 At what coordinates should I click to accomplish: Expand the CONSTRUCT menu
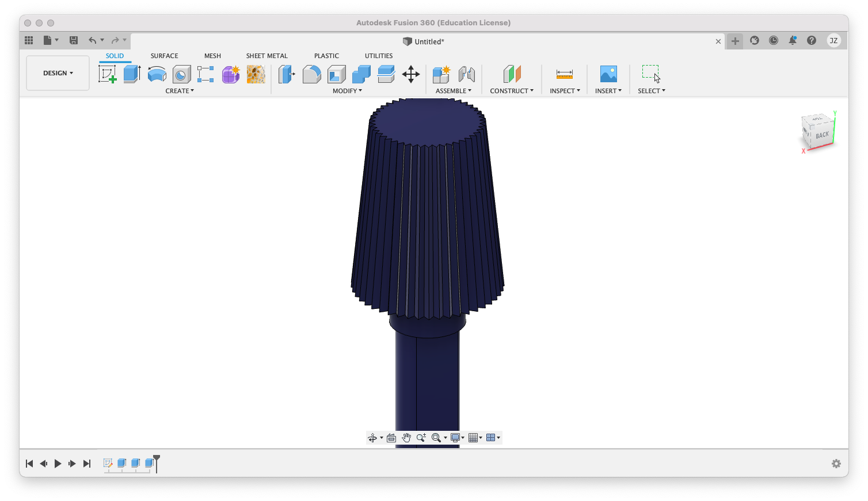click(x=511, y=91)
